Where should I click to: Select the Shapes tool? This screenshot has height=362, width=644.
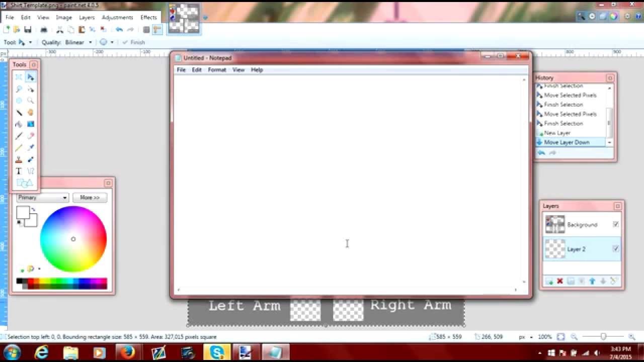click(x=24, y=184)
